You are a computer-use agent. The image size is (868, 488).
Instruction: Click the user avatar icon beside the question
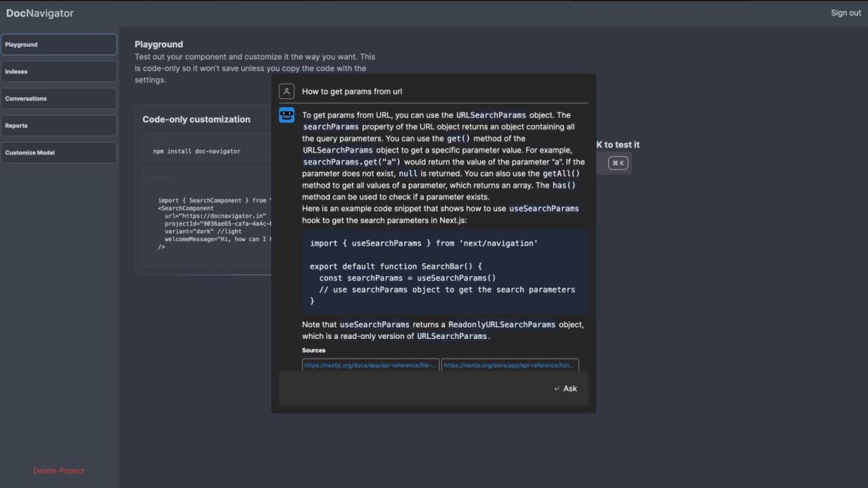(286, 91)
